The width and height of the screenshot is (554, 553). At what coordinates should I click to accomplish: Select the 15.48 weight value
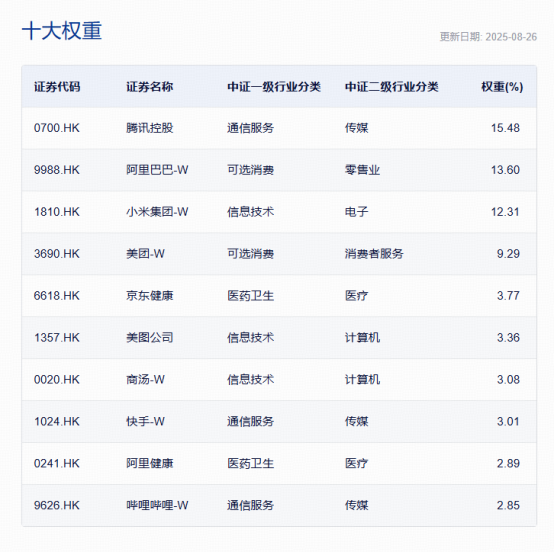[505, 128]
